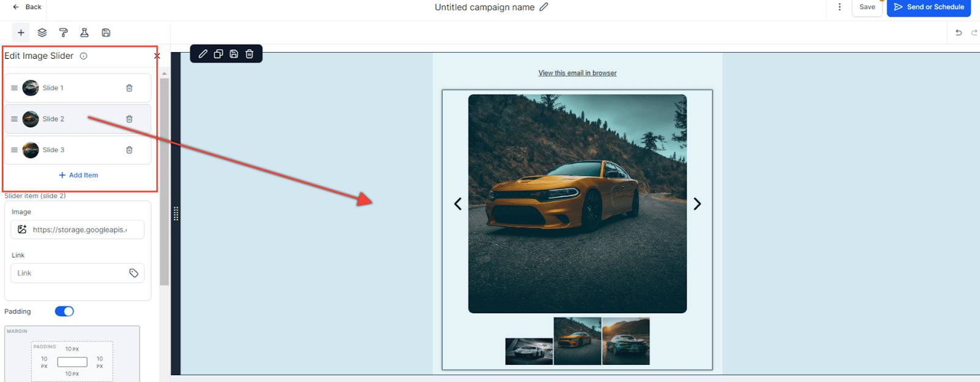
Task: Select Slide 2 in the slider list
Action: (54, 119)
